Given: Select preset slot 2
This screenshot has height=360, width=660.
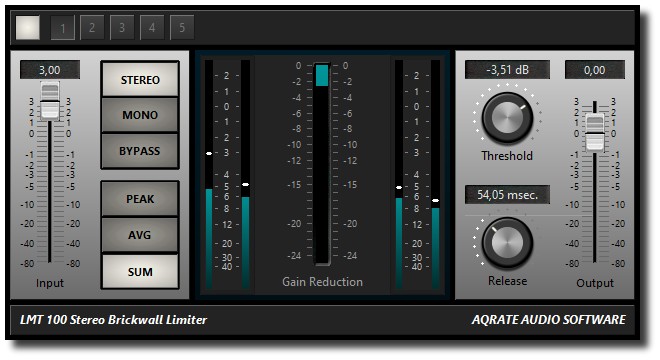Looking at the screenshot, I should tap(92, 28).
